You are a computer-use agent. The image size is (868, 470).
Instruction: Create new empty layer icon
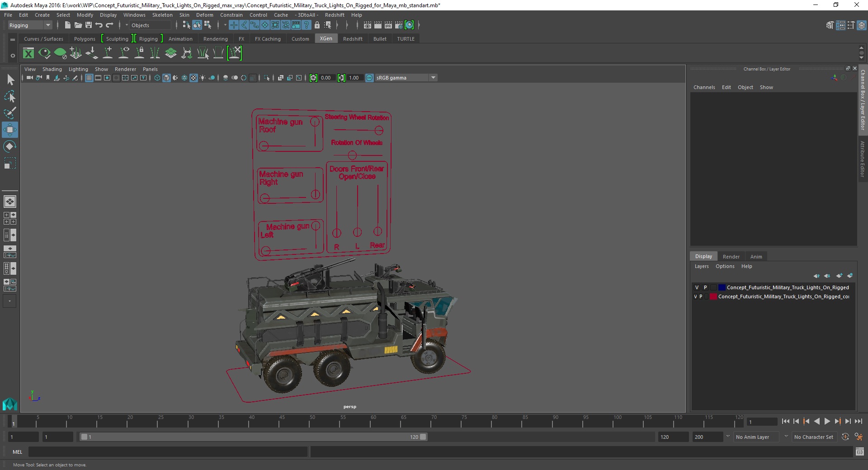point(840,276)
